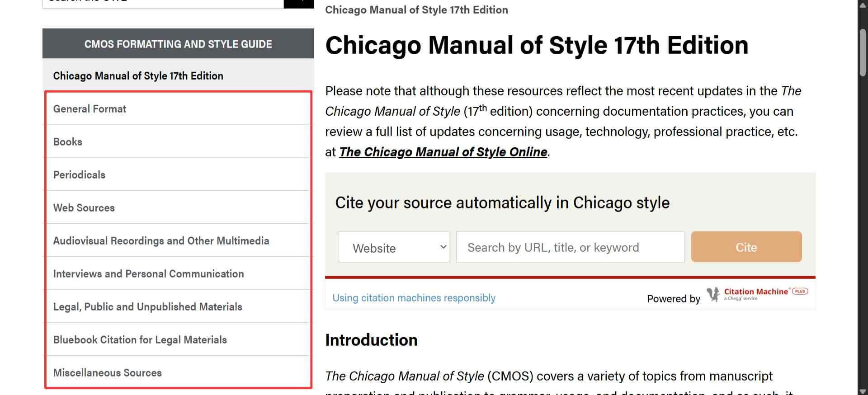This screenshot has width=868, height=395.
Task: Click the OWL search submit button
Action: 298,4
